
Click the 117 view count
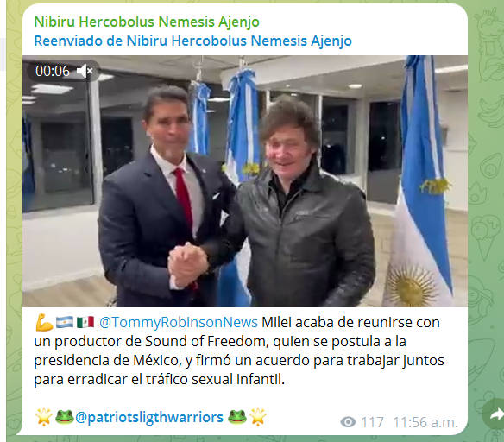click(372, 422)
